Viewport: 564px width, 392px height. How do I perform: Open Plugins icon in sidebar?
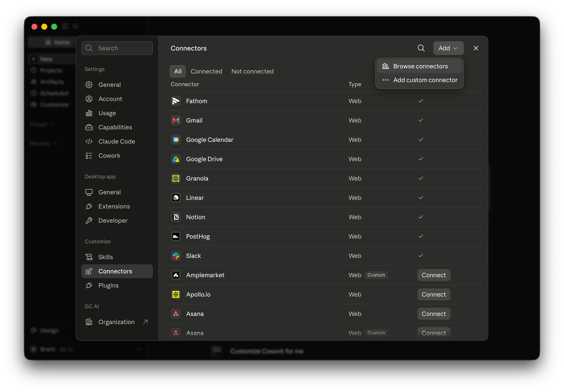pos(89,286)
